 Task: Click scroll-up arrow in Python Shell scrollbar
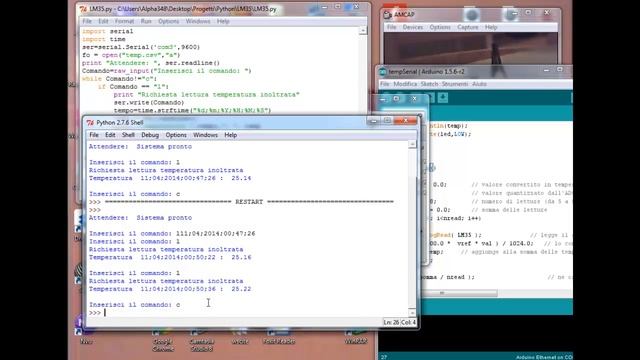[x=412, y=144]
